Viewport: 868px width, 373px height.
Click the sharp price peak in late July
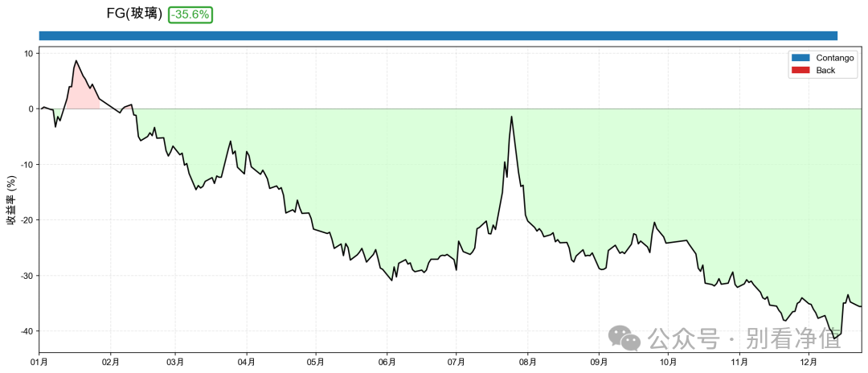click(x=511, y=117)
